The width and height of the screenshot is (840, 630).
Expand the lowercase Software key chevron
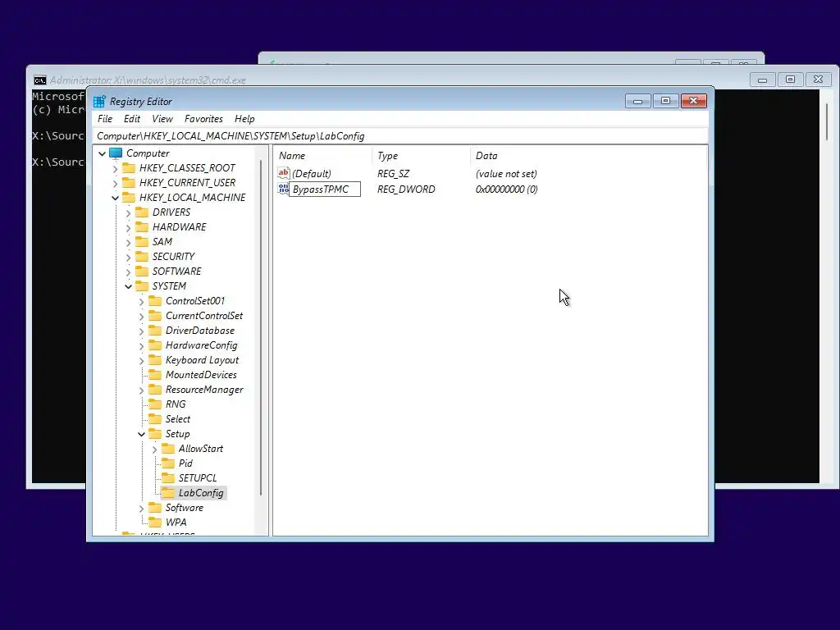point(141,509)
